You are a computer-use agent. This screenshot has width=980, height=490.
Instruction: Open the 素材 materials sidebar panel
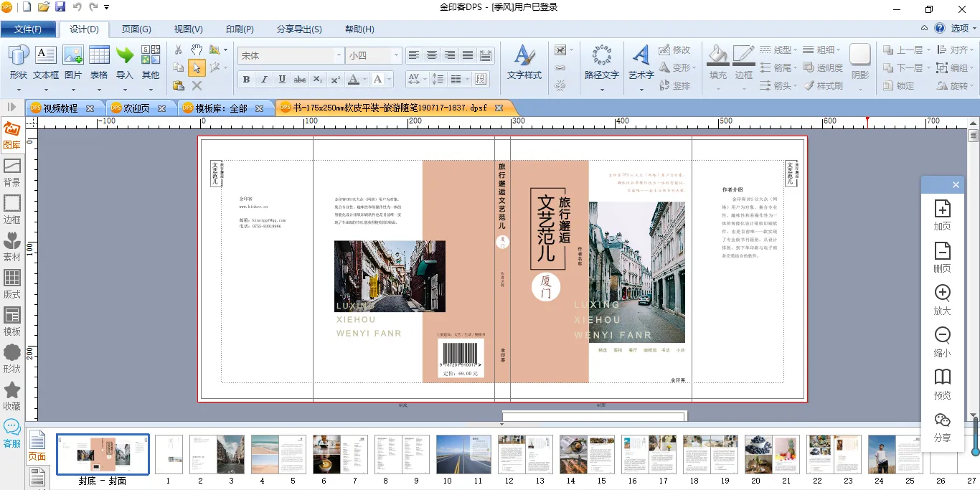click(12, 245)
